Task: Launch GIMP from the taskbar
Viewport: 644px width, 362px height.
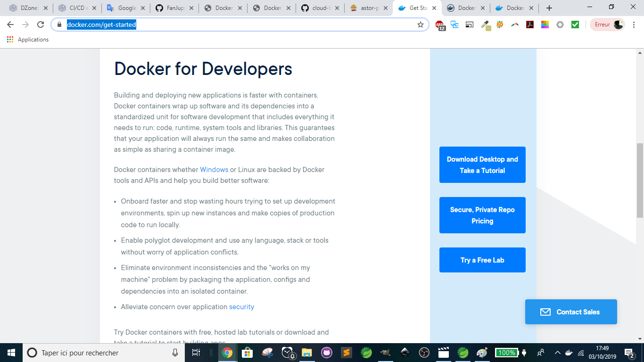Action: pyautogui.click(x=386, y=353)
